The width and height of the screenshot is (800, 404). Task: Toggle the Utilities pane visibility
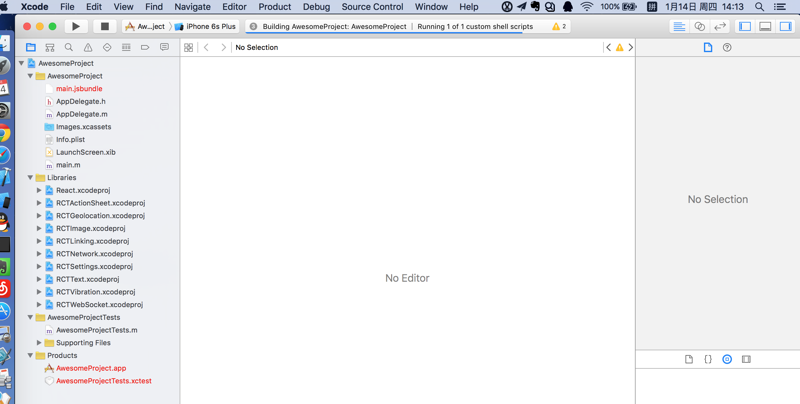785,27
